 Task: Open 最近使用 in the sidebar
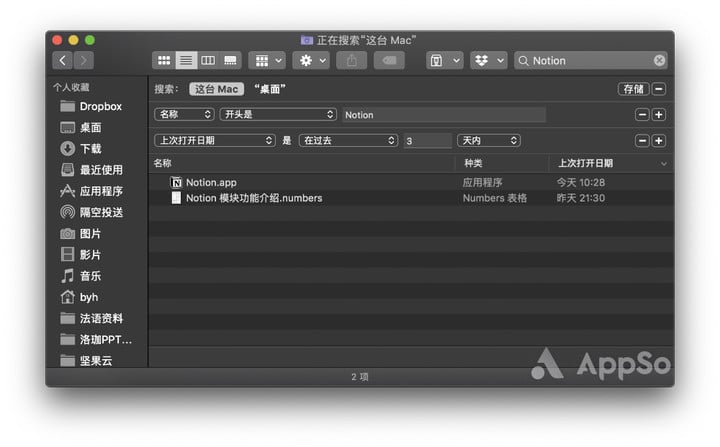click(97, 170)
